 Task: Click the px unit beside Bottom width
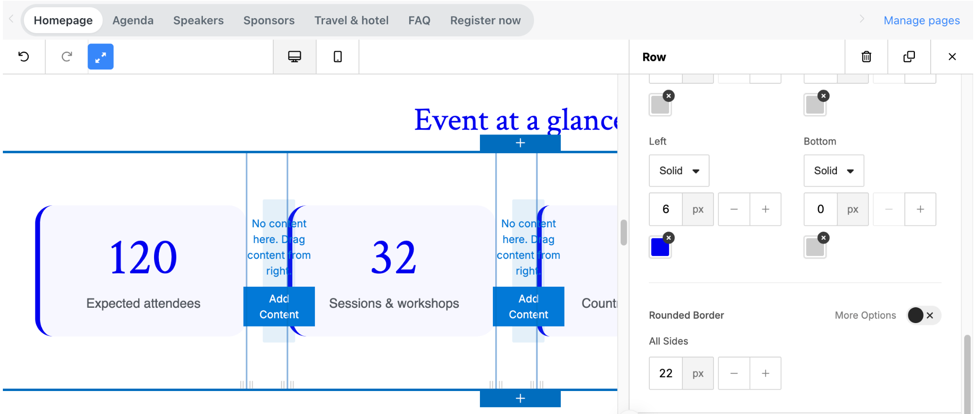point(853,209)
